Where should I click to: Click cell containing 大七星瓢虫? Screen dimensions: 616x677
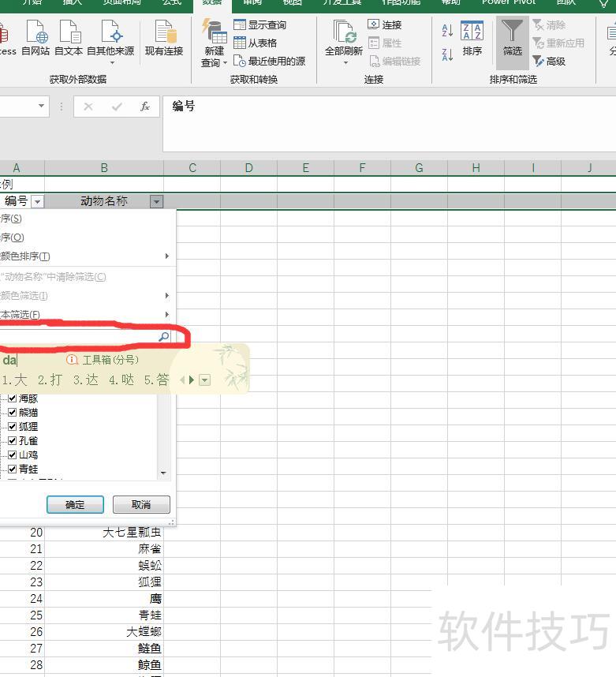[104, 533]
